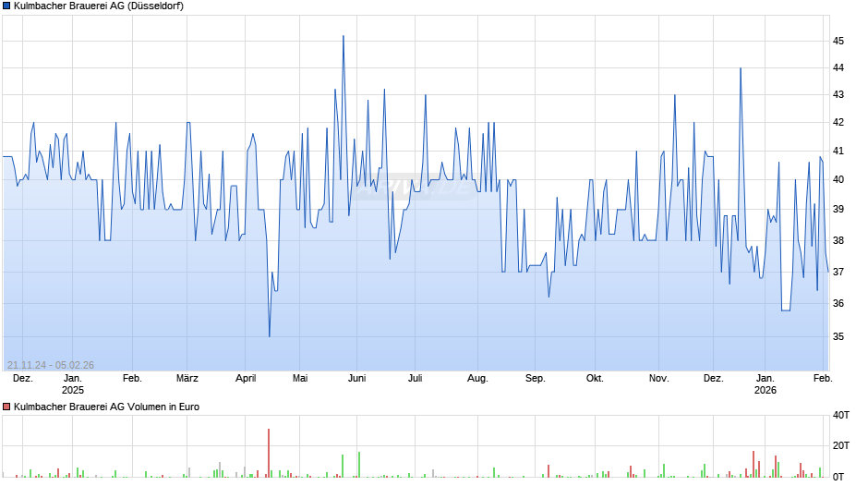The width and height of the screenshot is (868, 486).
Task: Click the price axis value 35
Action: [838, 336]
